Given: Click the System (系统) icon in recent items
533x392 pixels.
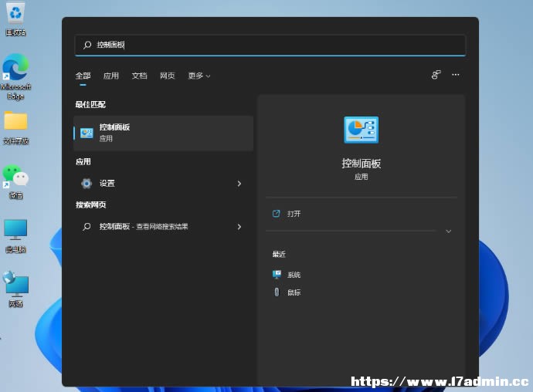Looking at the screenshot, I should pos(277,274).
